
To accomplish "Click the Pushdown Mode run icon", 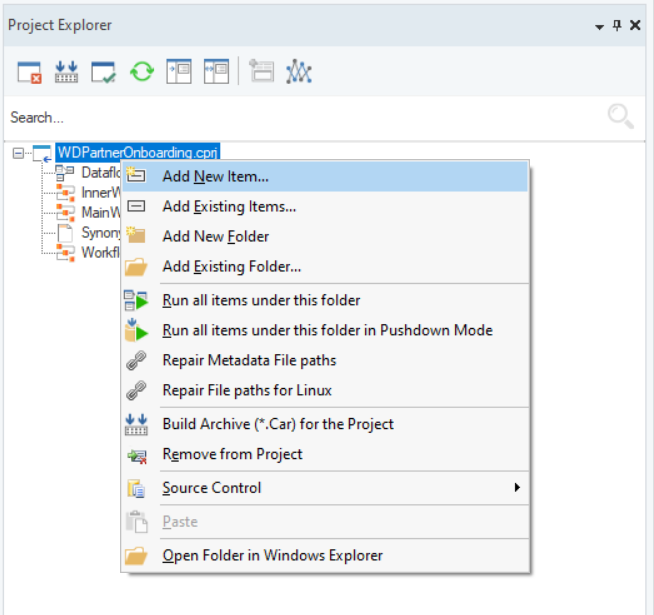I will pyautogui.click(x=136, y=330).
